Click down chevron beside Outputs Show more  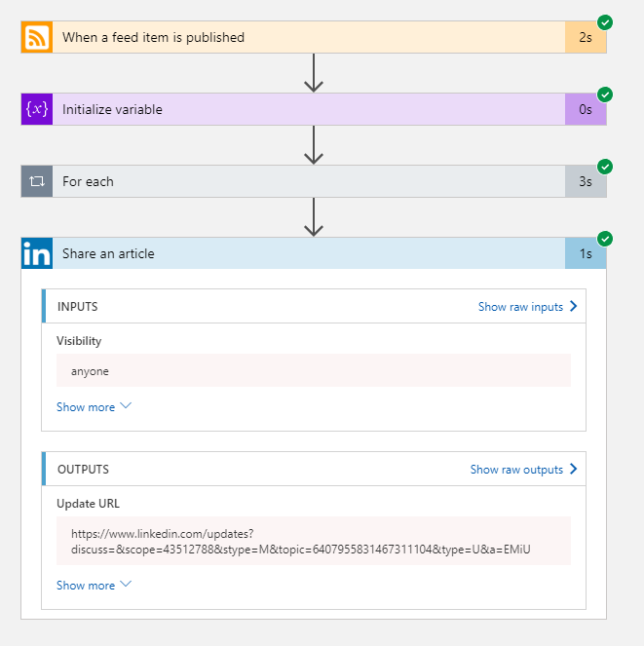click(x=126, y=584)
